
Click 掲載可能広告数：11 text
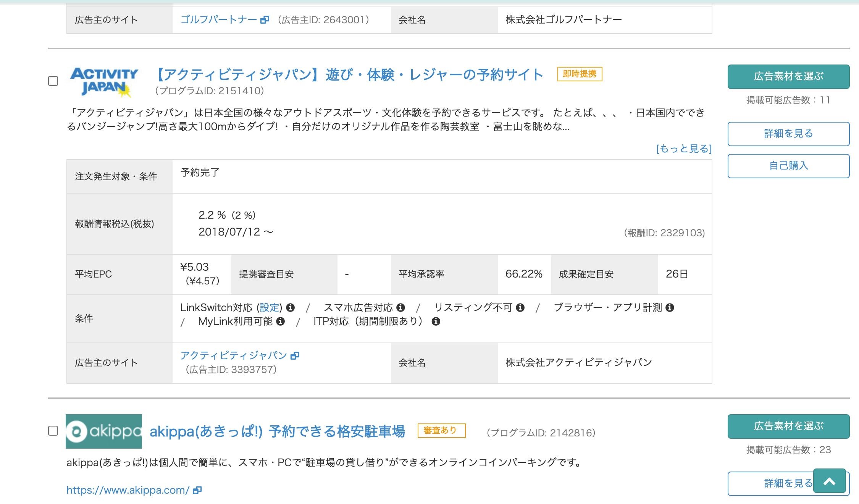click(x=788, y=100)
